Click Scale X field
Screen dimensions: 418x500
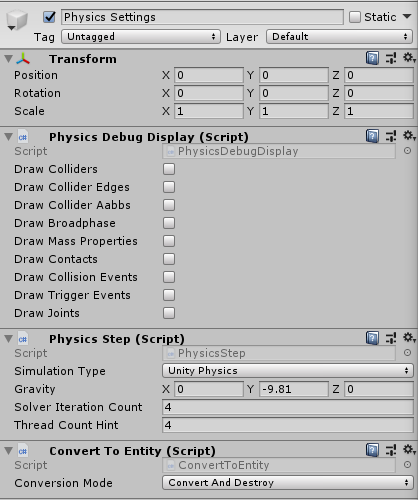[x=209, y=111]
